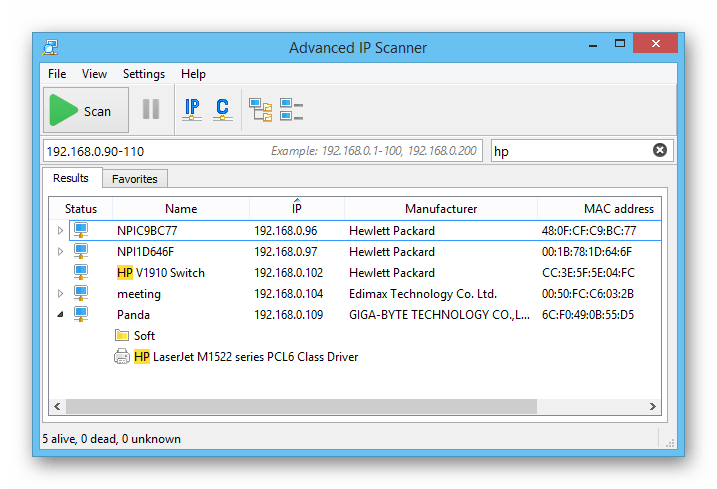Select the NPIC9BC77 name

tap(147, 231)
